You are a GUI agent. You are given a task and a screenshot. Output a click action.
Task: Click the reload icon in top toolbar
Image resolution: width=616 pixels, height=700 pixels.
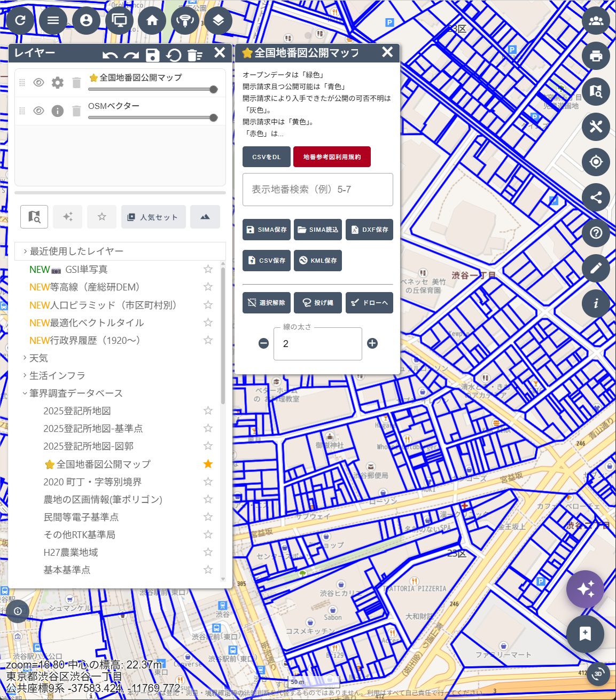pos(20,20)
